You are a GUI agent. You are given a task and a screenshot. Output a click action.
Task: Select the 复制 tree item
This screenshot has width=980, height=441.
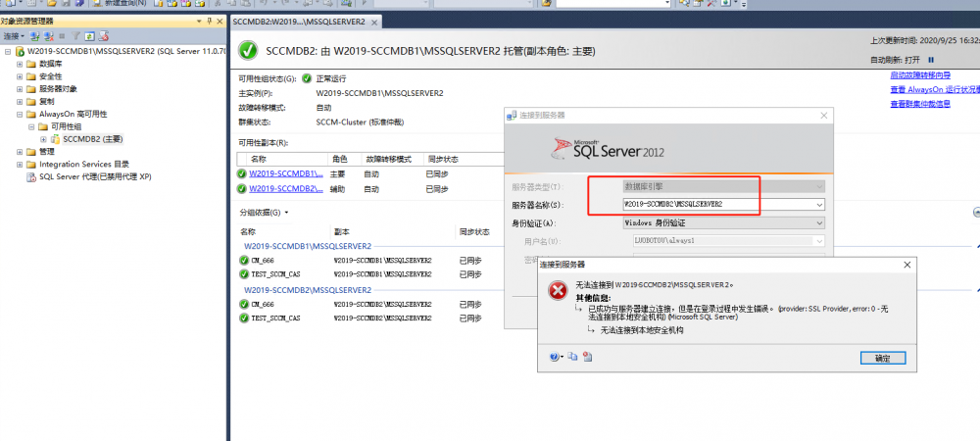coord(47,101)
